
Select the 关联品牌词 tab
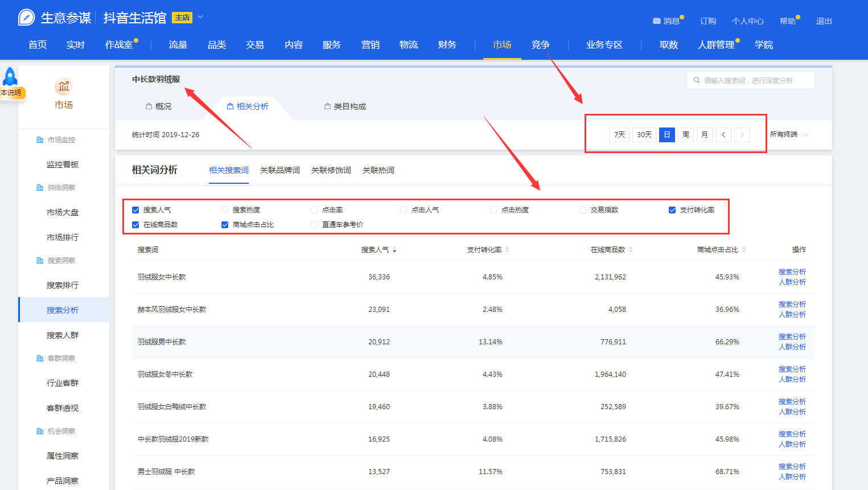tap(280, 170)
